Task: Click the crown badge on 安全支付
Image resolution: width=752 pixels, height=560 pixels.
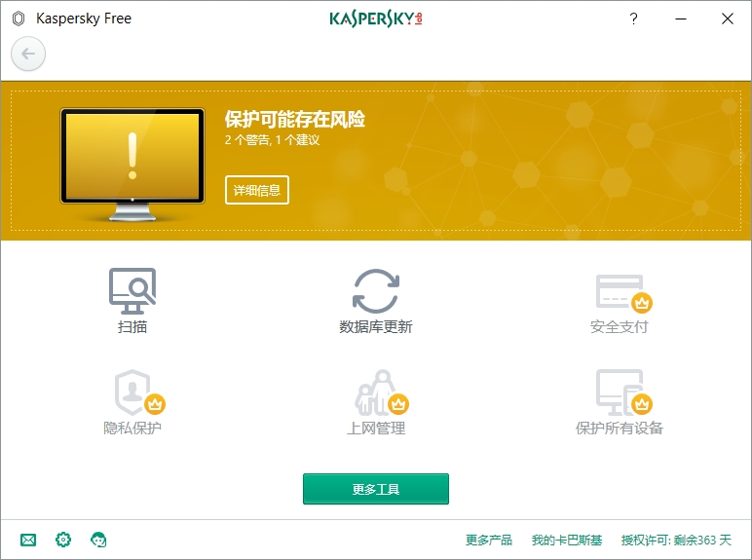Action: click(642, 303)
